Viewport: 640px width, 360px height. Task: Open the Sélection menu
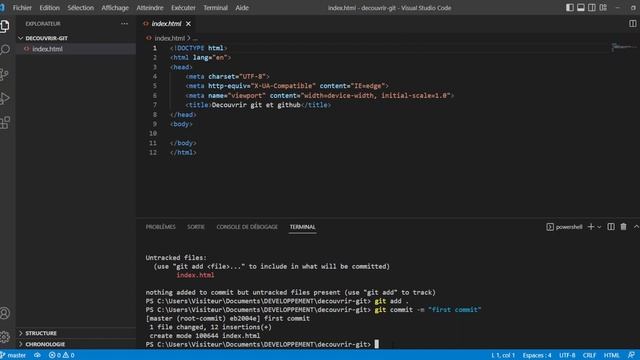click(x=80, y=8)
